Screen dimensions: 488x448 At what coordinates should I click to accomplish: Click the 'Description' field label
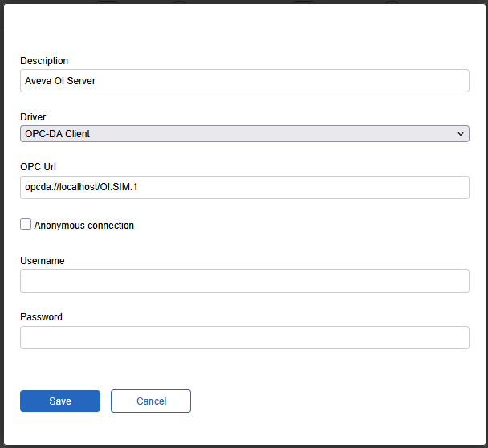tap(44, 61)
